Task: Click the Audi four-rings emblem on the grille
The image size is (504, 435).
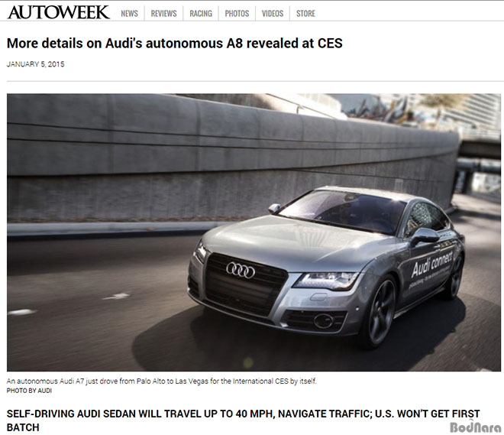Action: [x=241, y=270]
